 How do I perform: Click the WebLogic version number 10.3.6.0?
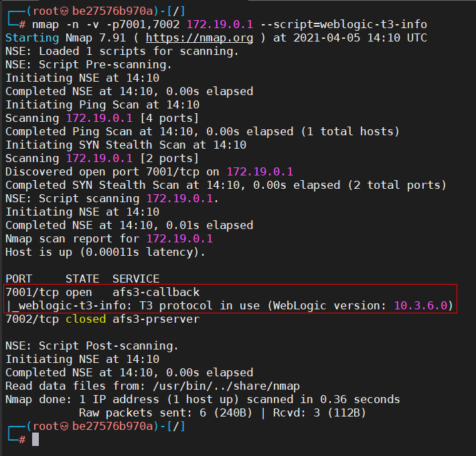click(x=423, y=305)
